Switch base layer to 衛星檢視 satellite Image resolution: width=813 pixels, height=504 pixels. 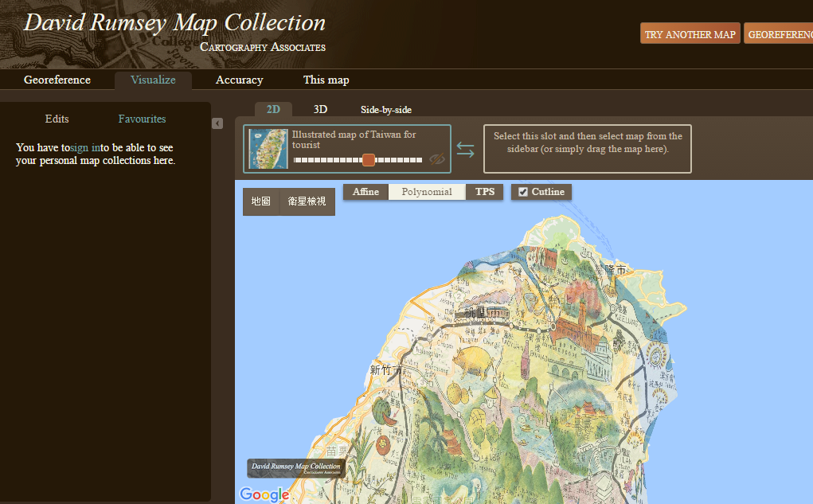pos(307,201)
